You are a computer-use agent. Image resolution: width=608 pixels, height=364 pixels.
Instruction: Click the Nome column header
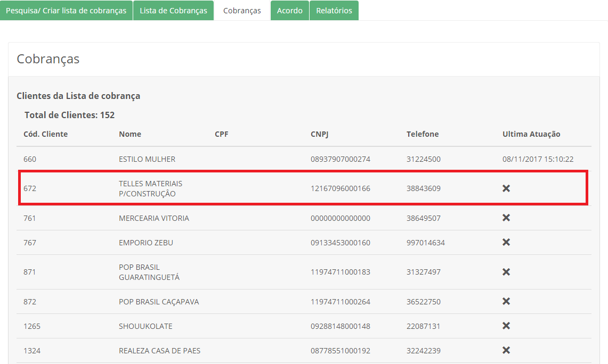[130, 134]
